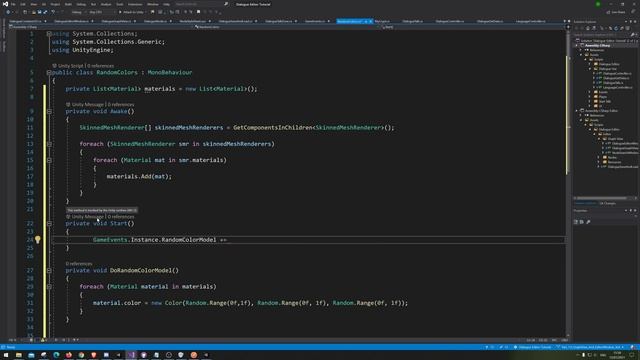
Task: Select LanguageController.cs in Solution Explorer
Action: coord(617,87)
